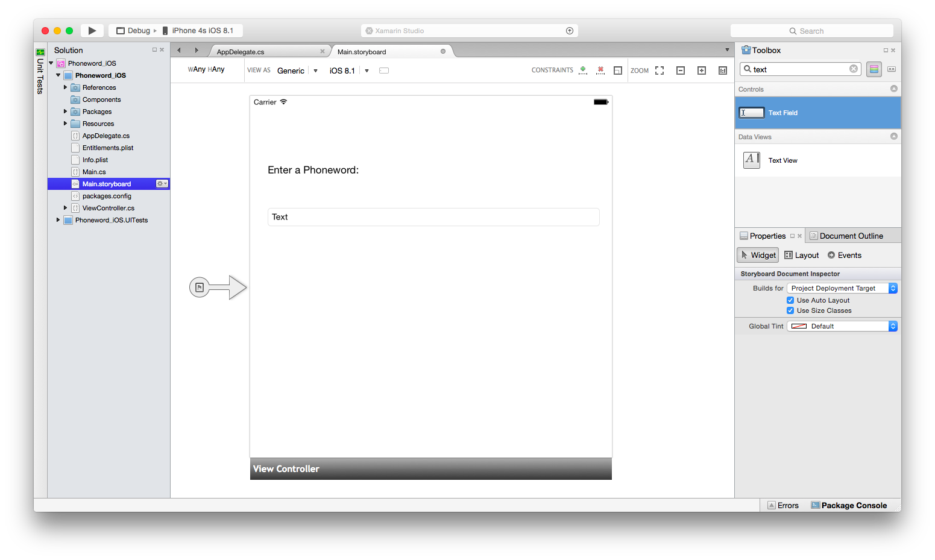
Task: Open the Errors pad
Action: (783, 506)
